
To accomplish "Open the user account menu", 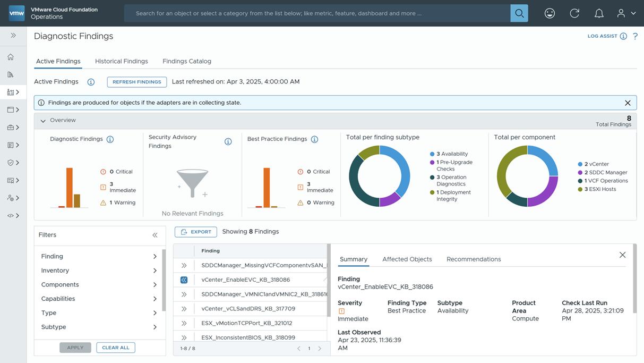I will pos(626,13).
